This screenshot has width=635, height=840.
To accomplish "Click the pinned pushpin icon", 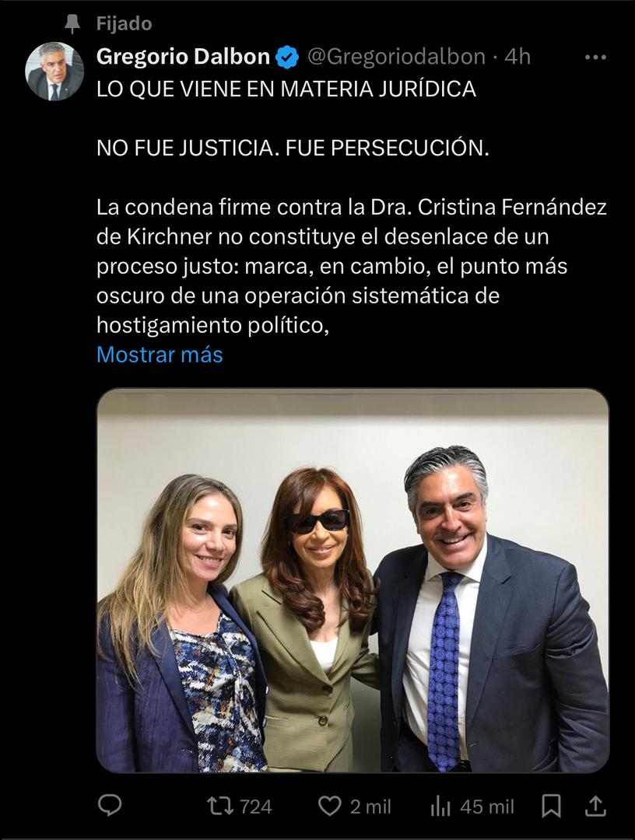I will [72, 24].
